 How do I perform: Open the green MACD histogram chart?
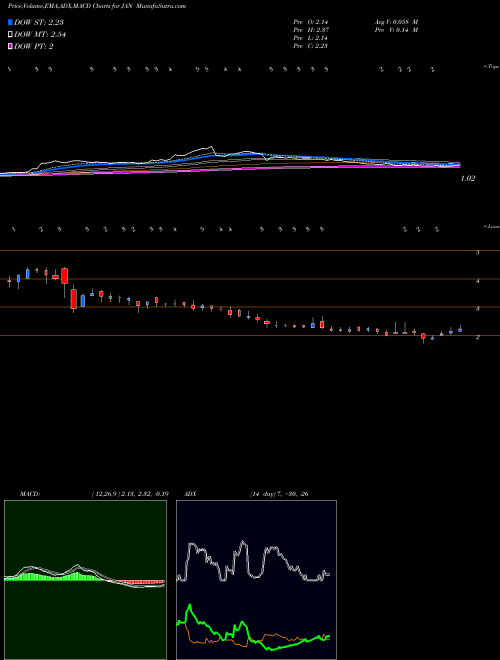pyautogui.click(x=85, y=580)
